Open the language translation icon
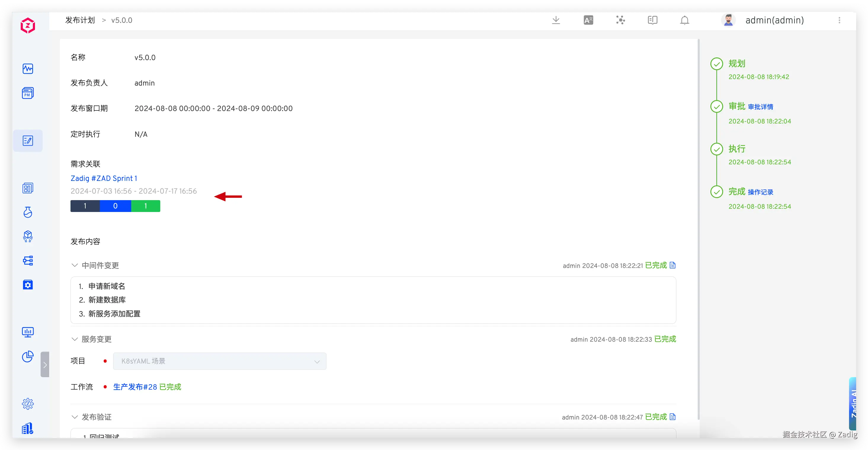Image resolution: width=868 pixels, height=450 pixels. coord(588,20)
